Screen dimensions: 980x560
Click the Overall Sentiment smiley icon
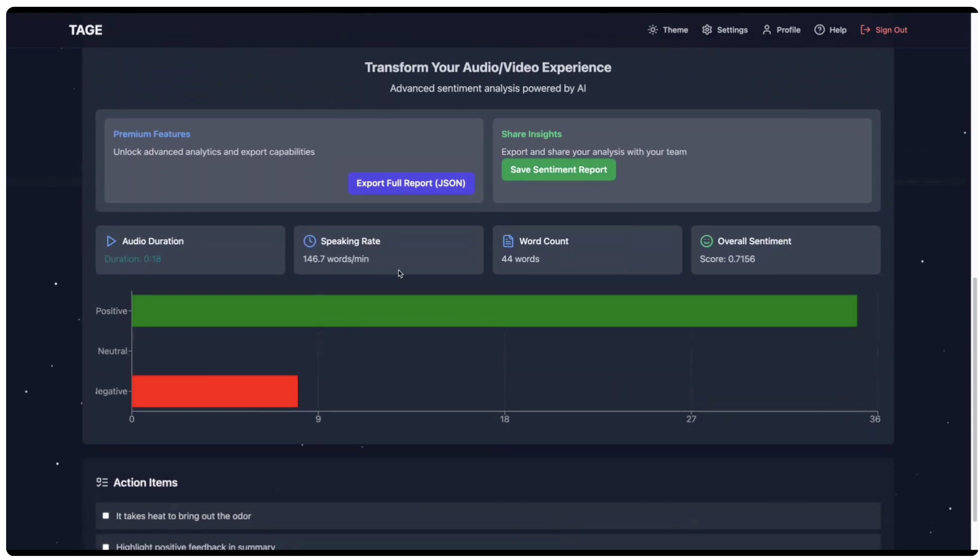(x=706, y=241)
